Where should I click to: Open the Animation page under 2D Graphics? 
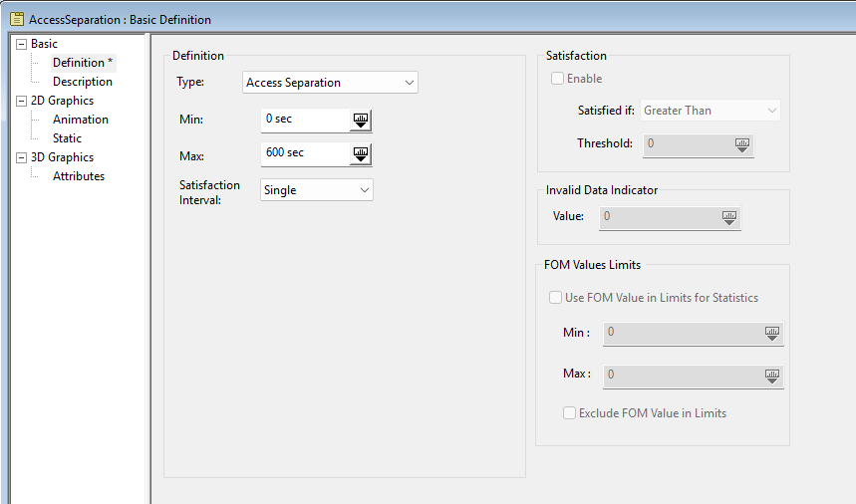81,120
